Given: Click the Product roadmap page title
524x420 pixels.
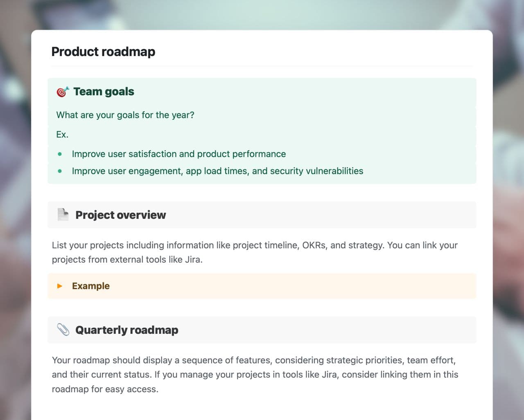Looking at the screenshot, I should click(x=103, y=52).
